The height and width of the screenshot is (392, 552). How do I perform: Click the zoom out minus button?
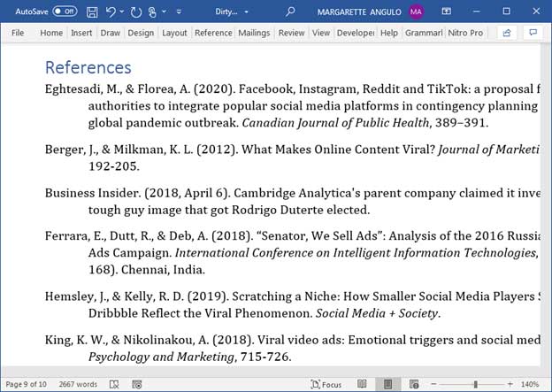coord(433,384)
